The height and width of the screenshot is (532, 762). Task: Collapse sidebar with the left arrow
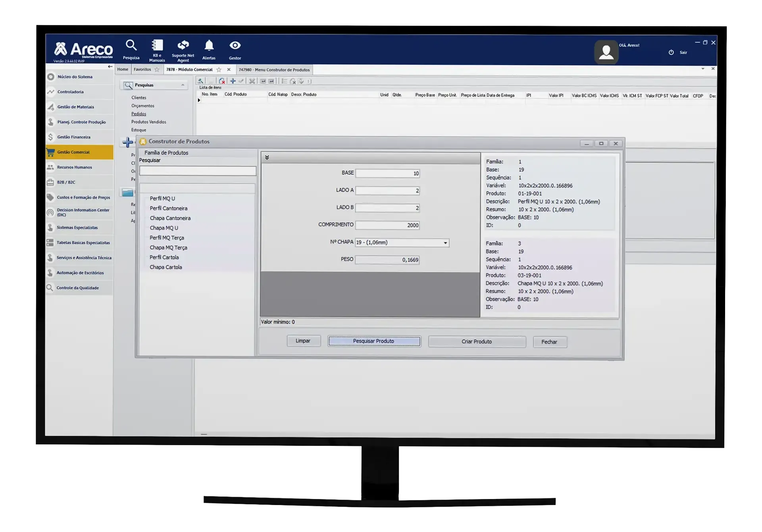(110, 67)
